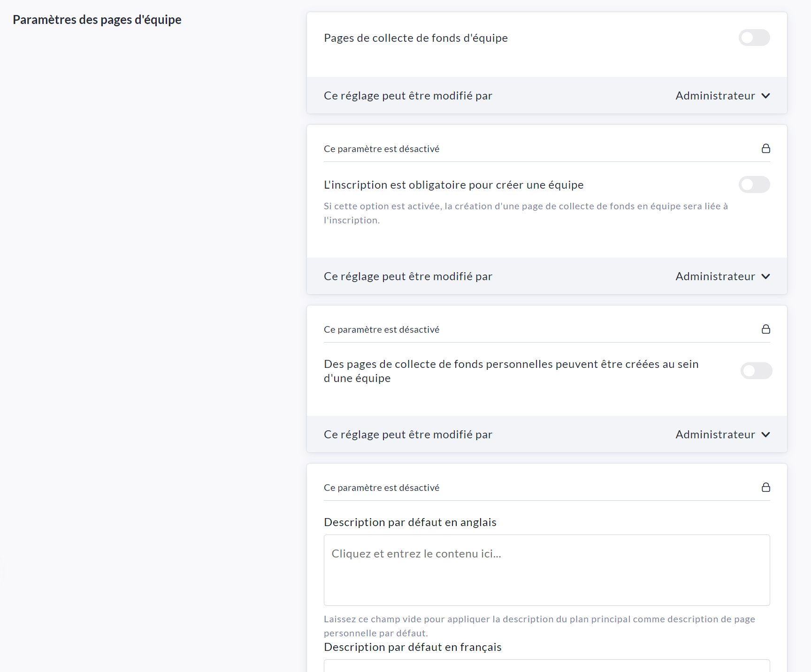
Task: Toggle 'L'inscription est obligatoire pour créer une équipe'
Action: 754,184
